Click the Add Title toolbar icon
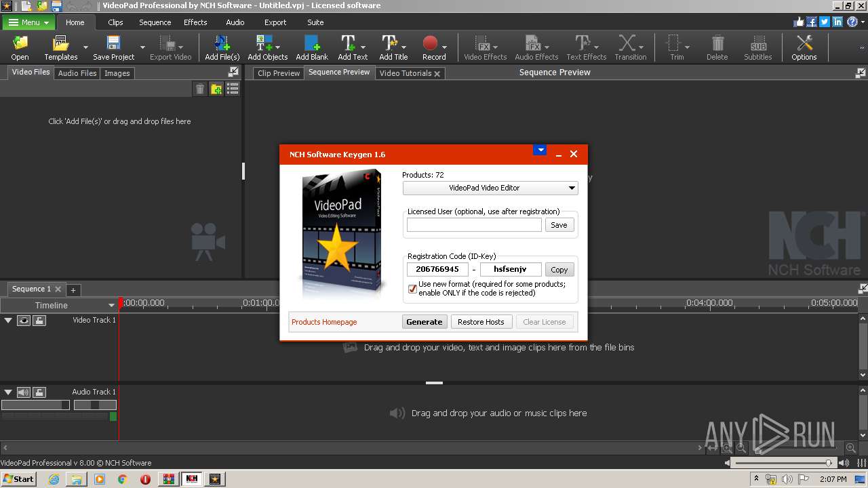 pos(393,47)
